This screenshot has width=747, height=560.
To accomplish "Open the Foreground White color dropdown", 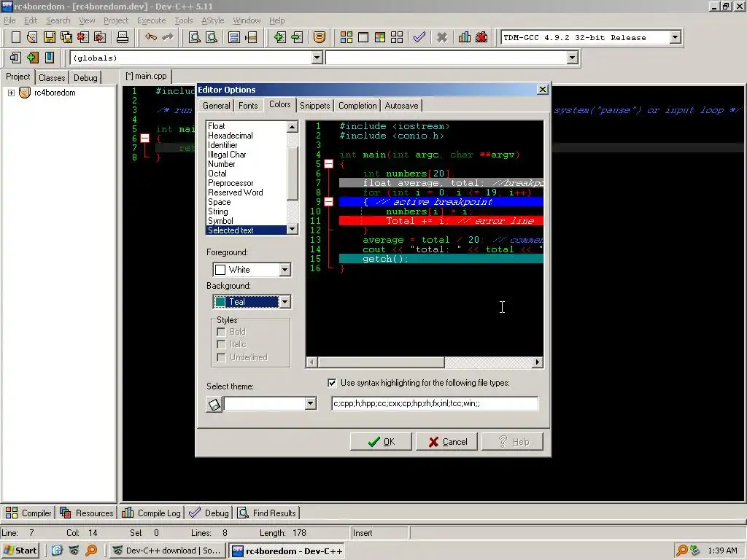I will [x=285, y=270].
